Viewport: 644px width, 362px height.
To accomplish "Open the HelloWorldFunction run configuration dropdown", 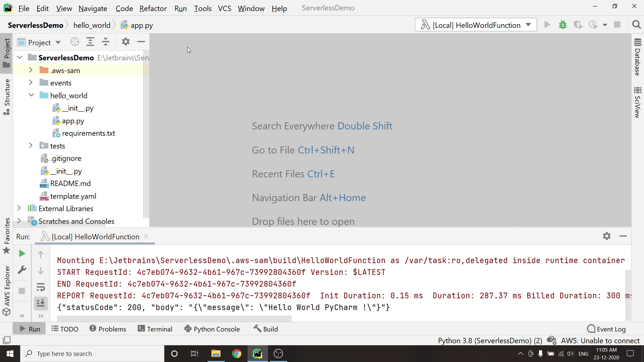I will (476, 25).
